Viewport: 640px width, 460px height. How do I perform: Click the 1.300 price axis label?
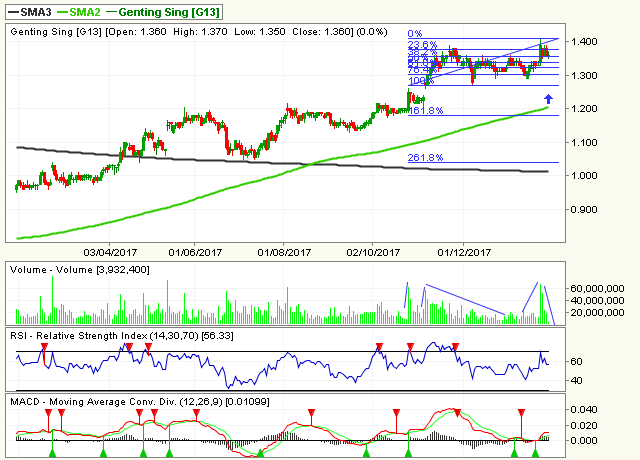click(x=584, y=76)
